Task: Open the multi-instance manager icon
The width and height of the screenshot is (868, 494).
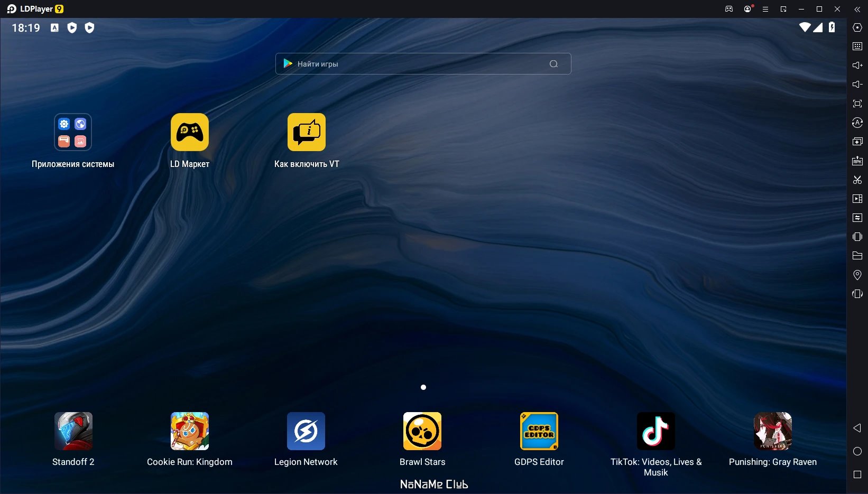Action: click(x=857, y=142)
